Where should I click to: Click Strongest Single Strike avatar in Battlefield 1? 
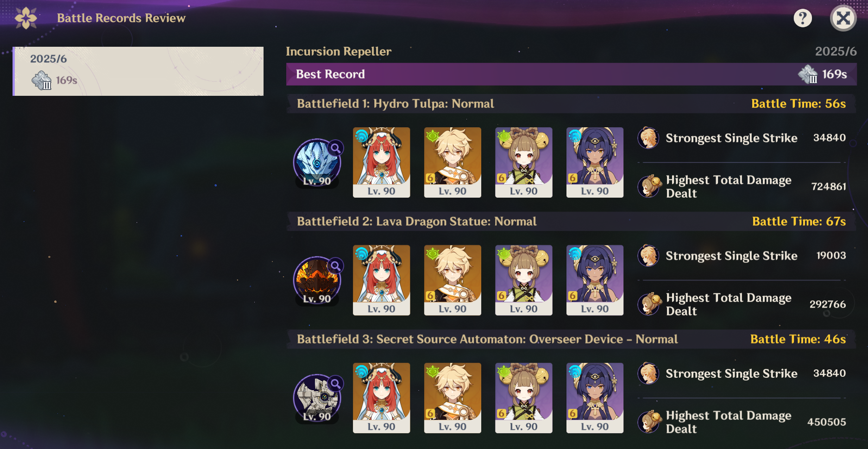coord(648,138)
